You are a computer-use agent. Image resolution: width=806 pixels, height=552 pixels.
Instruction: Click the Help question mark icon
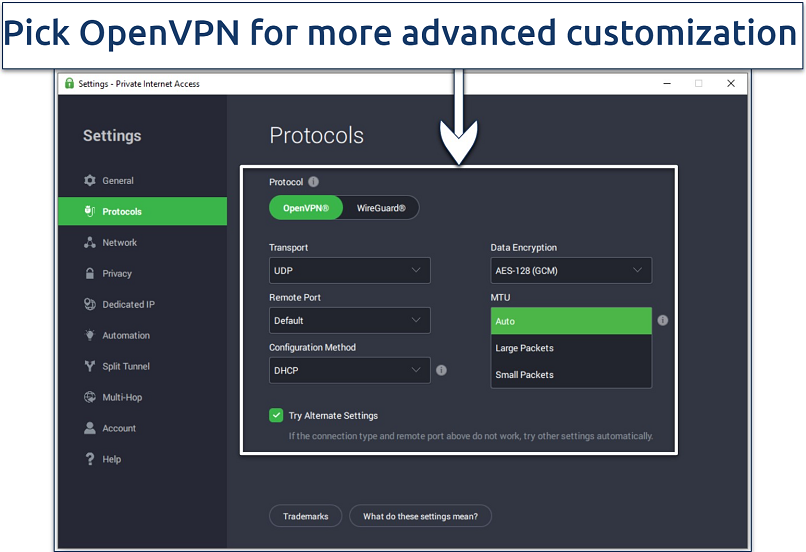pyautogui.click(x=89, y=459)
